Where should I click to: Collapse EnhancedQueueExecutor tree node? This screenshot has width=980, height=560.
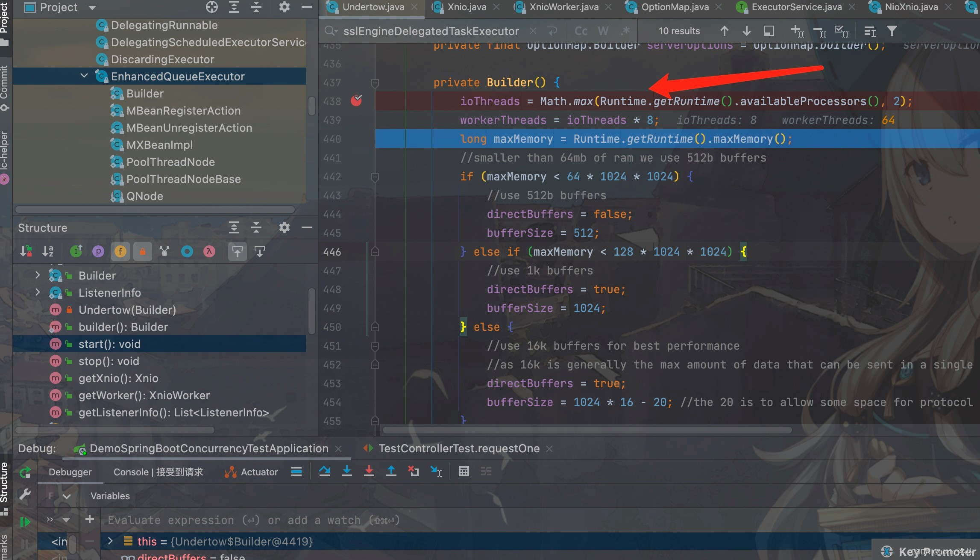point(84,76)
